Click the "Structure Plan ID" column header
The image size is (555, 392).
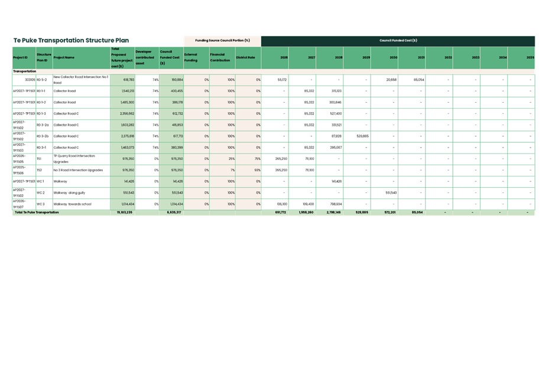43,57
